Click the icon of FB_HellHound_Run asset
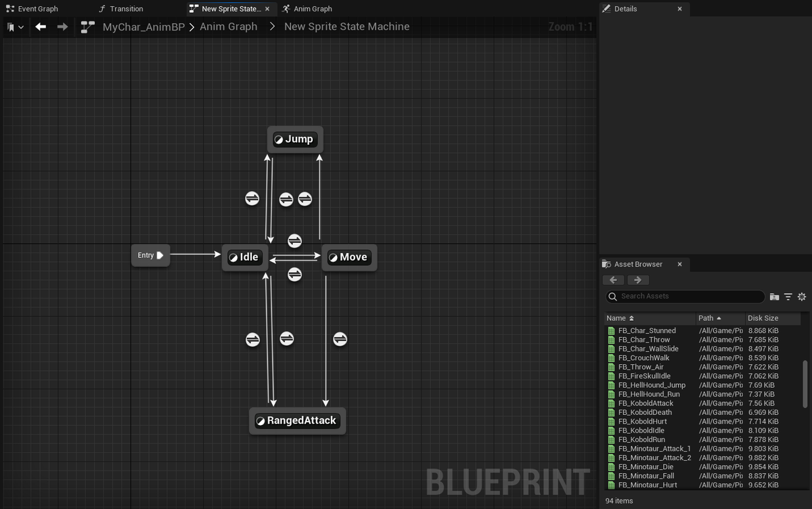This screenshot has height=509, width=812. click(611, 395)
